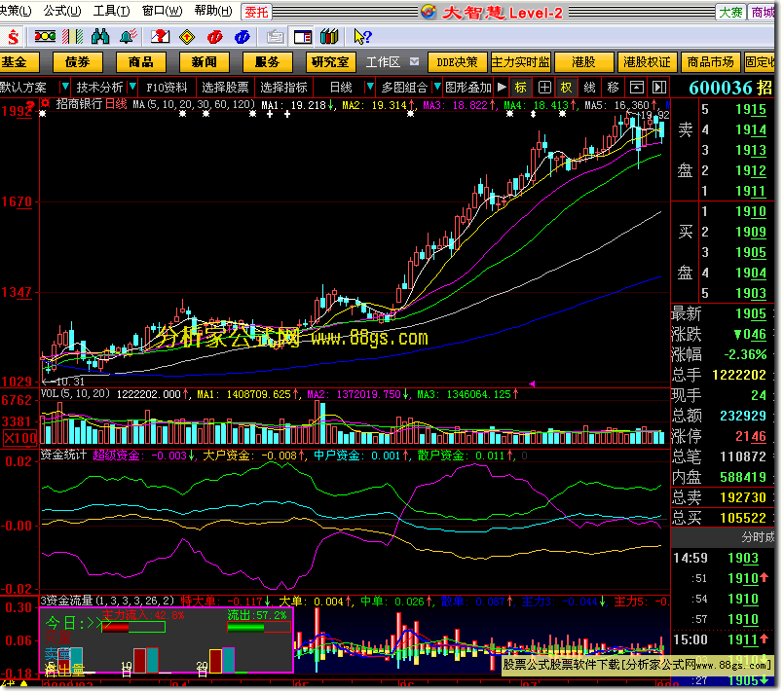Click the window layout toolbar icon

pyautogui.click(x=303, y=36)
